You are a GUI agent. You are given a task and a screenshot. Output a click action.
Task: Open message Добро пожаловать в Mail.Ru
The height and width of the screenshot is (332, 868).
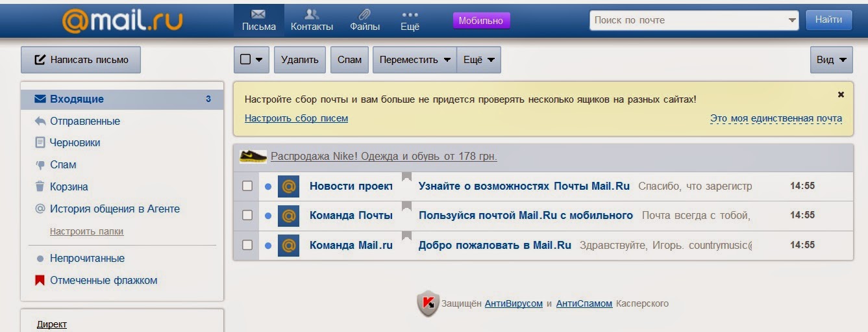(x=495, y=246)
